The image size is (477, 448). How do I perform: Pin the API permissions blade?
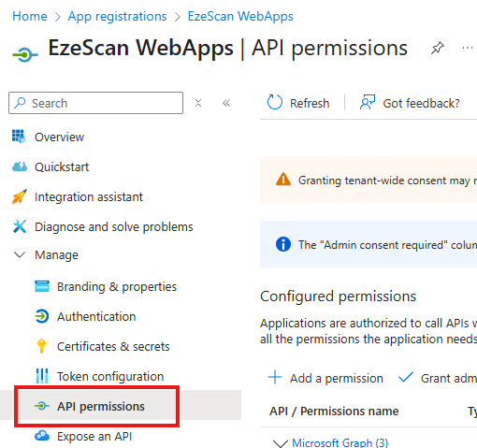pos(437,48)
